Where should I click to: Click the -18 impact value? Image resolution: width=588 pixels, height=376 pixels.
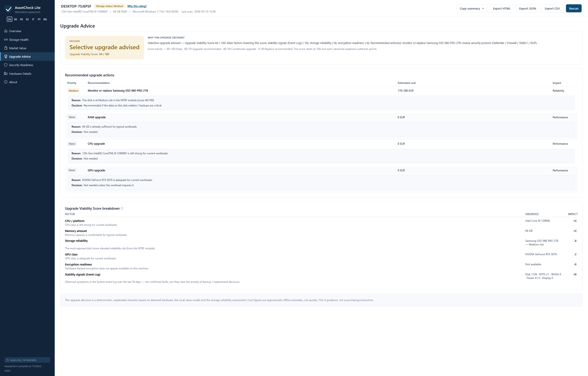pos(575,274)
